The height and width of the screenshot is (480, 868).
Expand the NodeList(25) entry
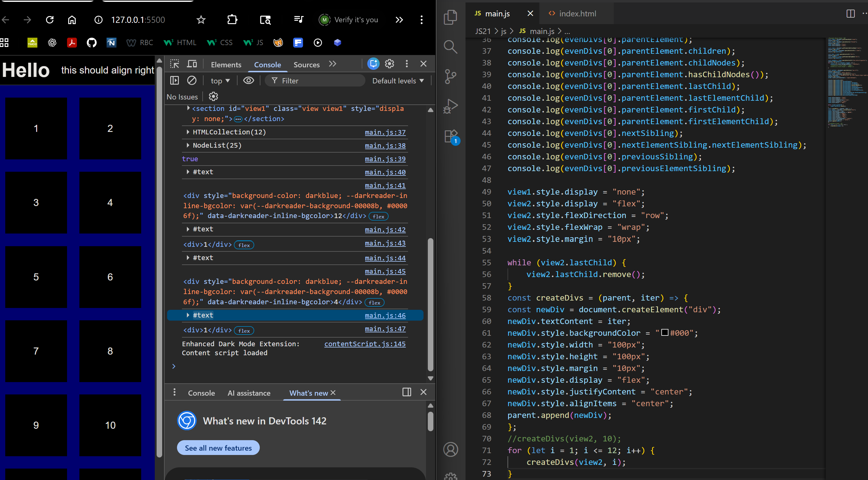click(188, 145)
